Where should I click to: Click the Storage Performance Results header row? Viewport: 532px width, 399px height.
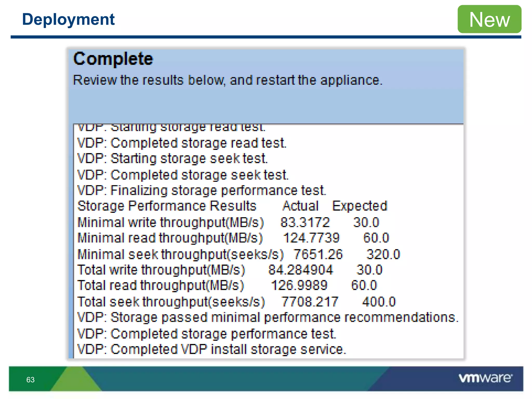click(x=232, y=206)
